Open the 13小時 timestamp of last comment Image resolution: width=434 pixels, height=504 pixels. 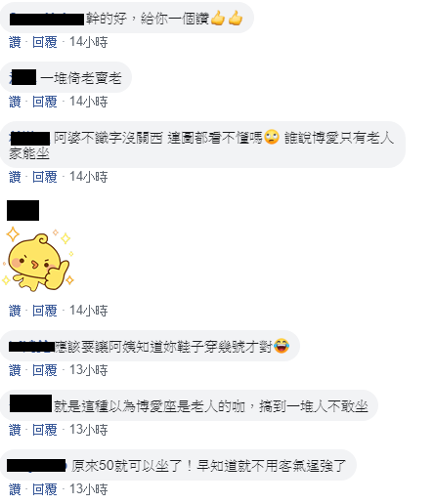point(89,489)
